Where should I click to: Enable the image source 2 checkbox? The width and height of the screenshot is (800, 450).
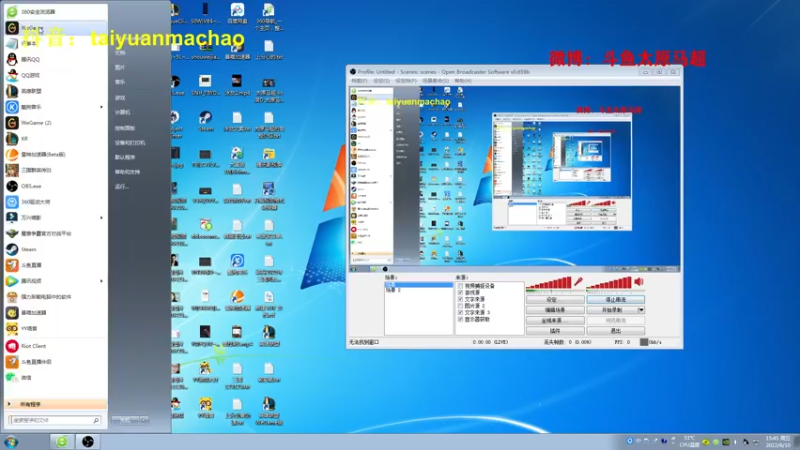[x=461, y=306]
